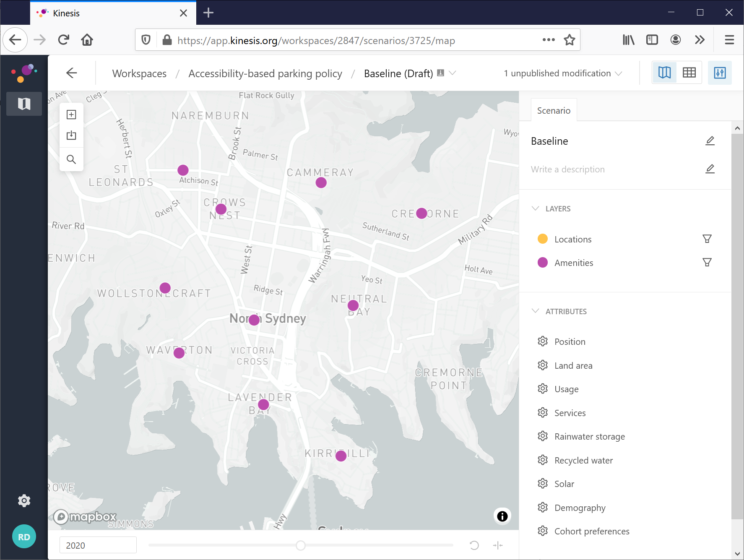Select the amenity marker at Lavender Bay
744x560 pixels.
point(263,404)
